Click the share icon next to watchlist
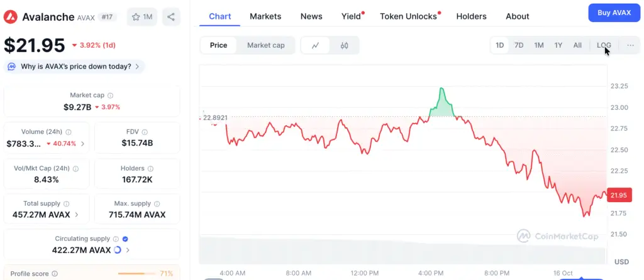644x280 pixels. pos(171,17)
